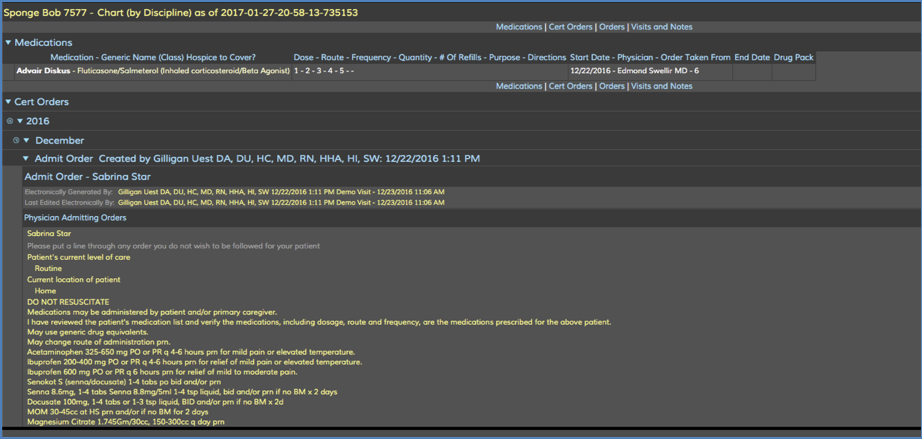The height and width of the screenshot is (439, 922).
Task: Select the Advair Diskus medication cell
Action: [x=153, y=71]
